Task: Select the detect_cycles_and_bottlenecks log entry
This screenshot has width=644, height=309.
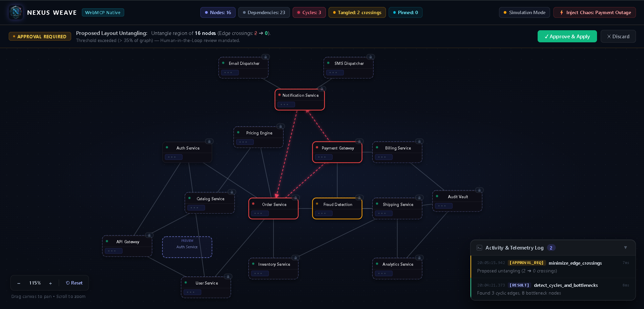Action: (x=553, y=289)
